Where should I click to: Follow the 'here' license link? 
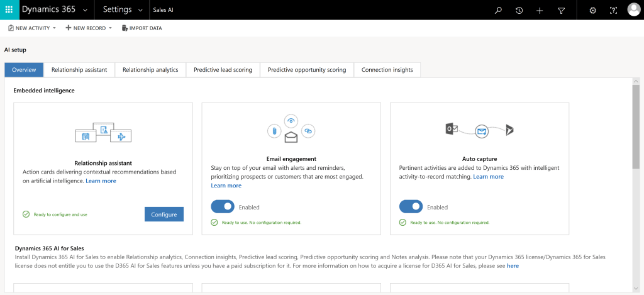pyautogui.click(x=513, y=266)
